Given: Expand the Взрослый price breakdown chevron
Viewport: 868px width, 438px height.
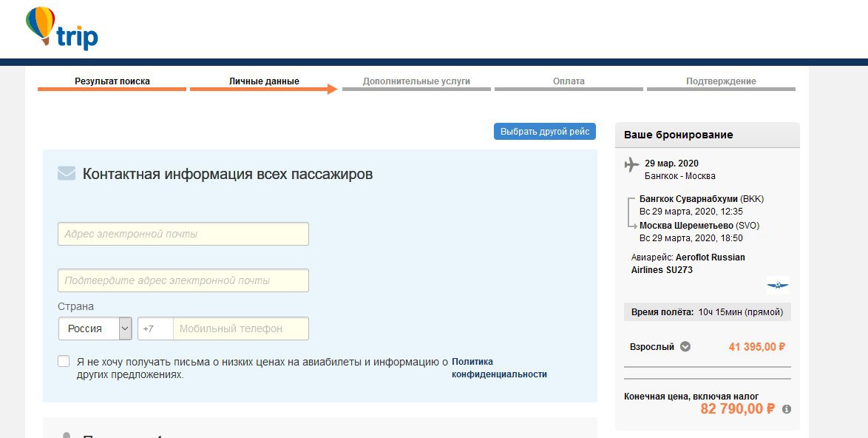Looking at the screenshot, I should 685,347.
